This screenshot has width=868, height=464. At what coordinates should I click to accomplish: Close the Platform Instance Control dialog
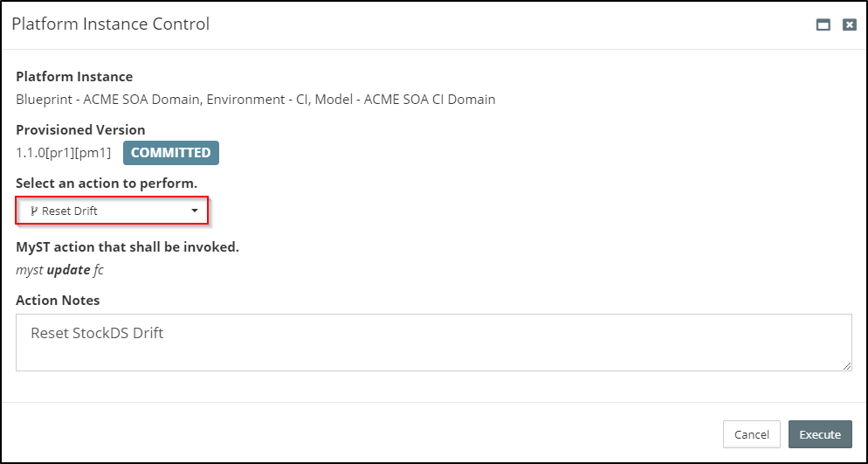point(849,25)
